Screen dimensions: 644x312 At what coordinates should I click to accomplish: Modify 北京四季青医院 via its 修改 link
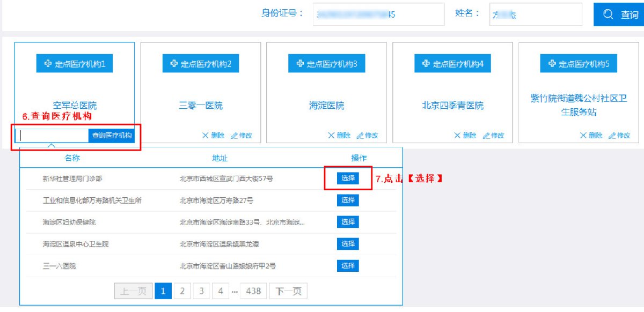coord(494,136)
